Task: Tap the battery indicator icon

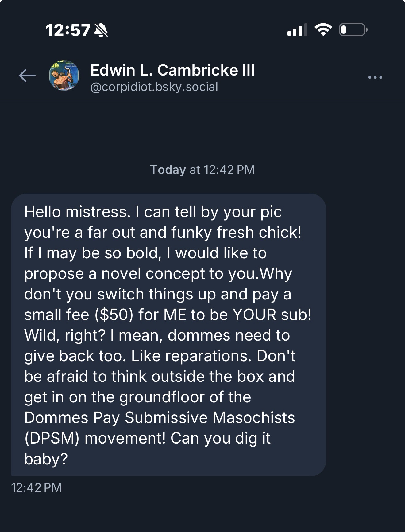Action: (x=353, y=30)
